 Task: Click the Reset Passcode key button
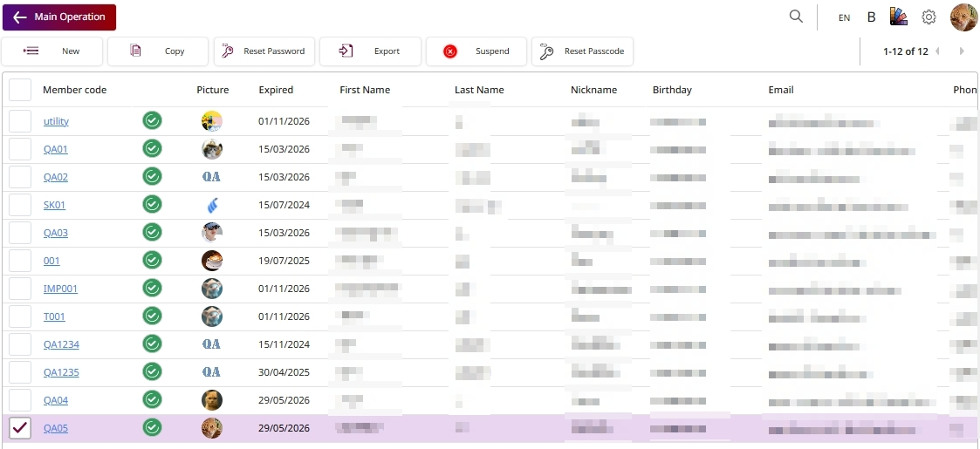click(x=582, y=51)
